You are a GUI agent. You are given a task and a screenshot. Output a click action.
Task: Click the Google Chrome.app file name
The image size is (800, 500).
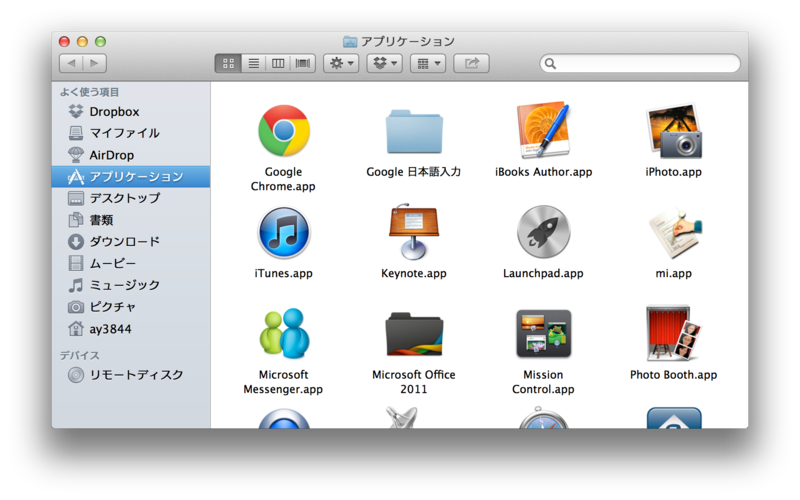(x=283, y=179)
